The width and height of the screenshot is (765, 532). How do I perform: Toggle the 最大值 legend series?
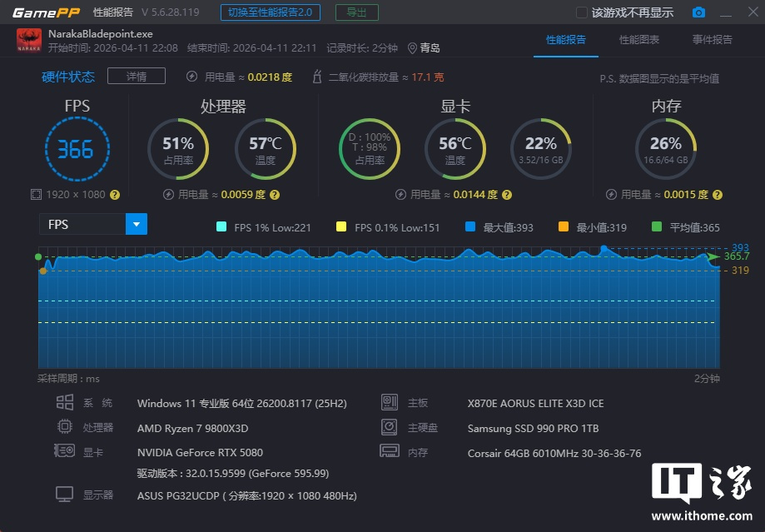[x=470, y=226]
